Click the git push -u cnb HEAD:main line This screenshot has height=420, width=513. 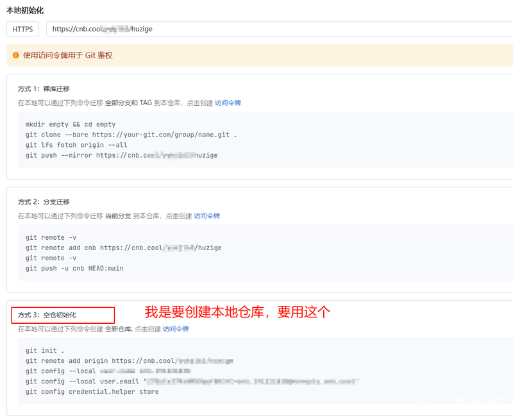click(x=74, y=268)
